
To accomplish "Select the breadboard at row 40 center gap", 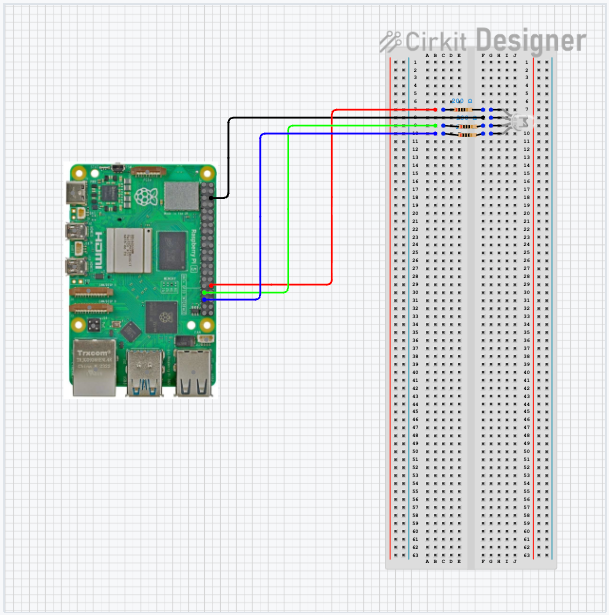I will click(471, 372).
